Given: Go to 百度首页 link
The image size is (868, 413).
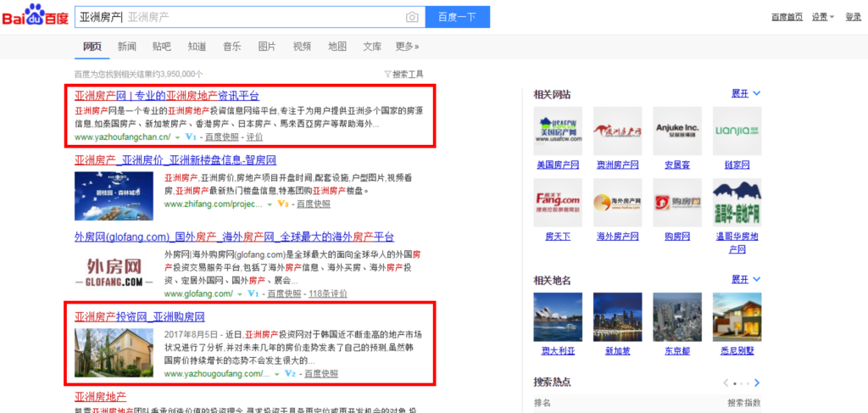Looking at the screenshot, I should 787,17.
